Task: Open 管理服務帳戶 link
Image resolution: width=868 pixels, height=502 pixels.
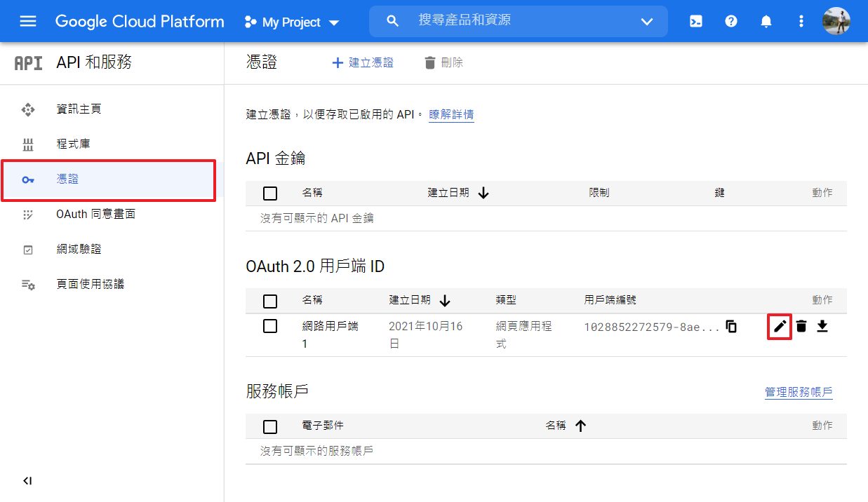Action: [x=799, y=393]
